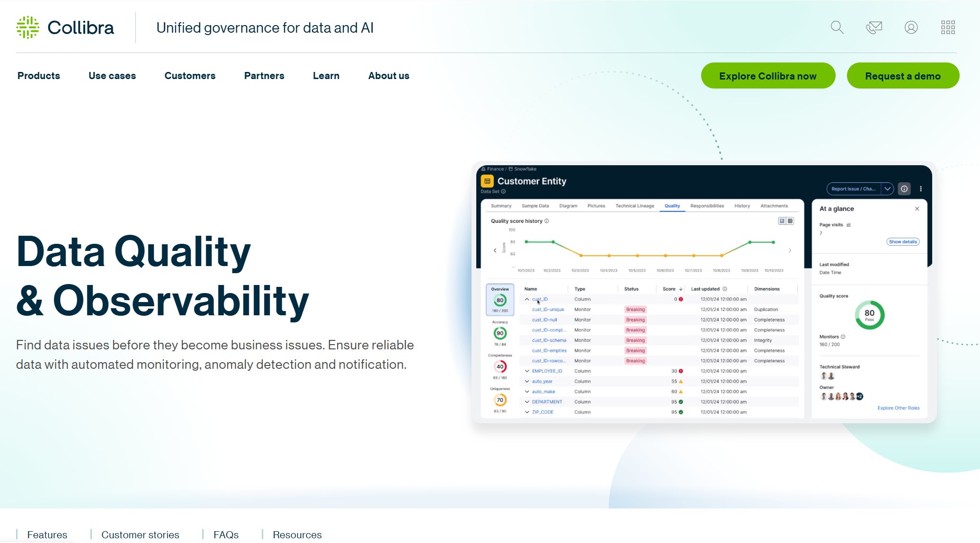
Task: Click the Request a demo button
Action: [902, 76]
